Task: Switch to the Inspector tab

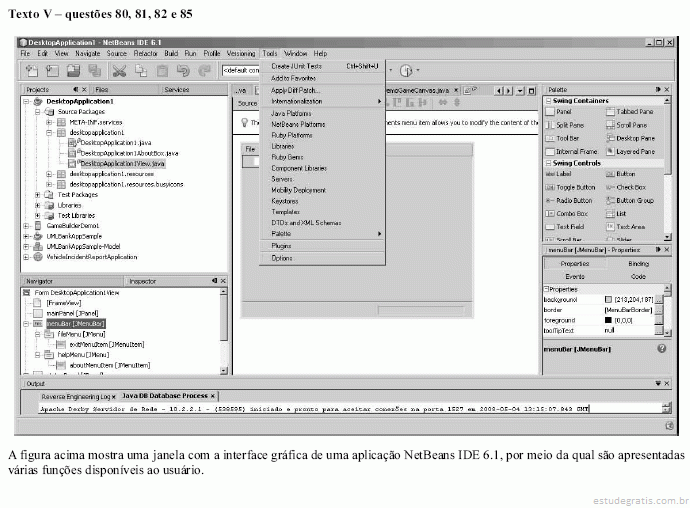Action: 143,281
